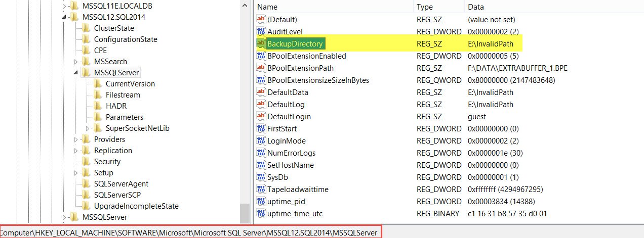The width and height of the screenshot is (644, 238).
Task: Click the folder icon of ClusterState key
Action: [86, 28]
